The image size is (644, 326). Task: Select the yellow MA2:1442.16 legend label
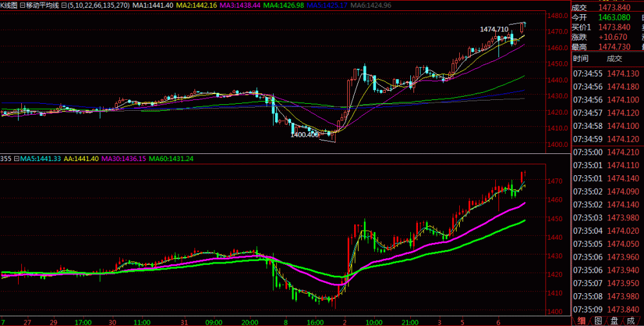(x=196, y=5)
